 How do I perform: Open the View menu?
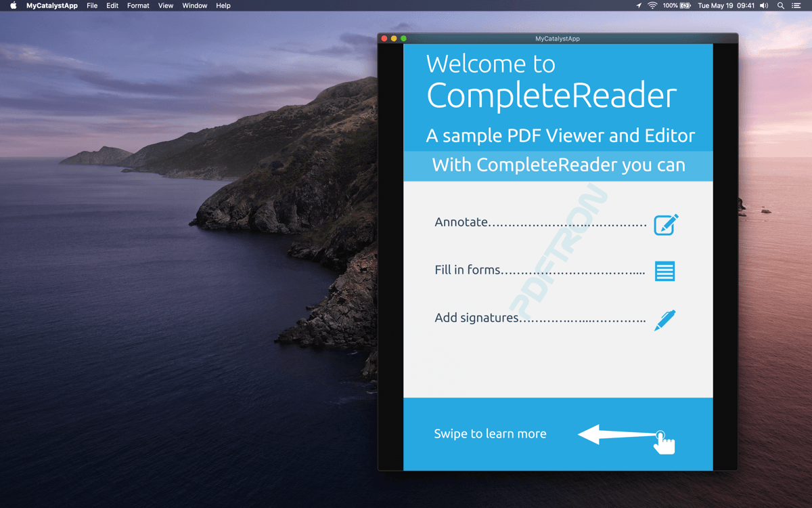[165, 5]
